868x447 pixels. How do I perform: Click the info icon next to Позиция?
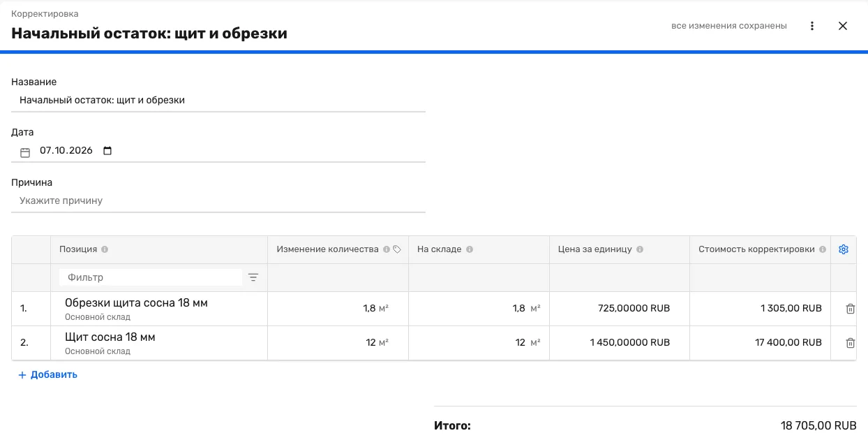(x=105, y=249)
